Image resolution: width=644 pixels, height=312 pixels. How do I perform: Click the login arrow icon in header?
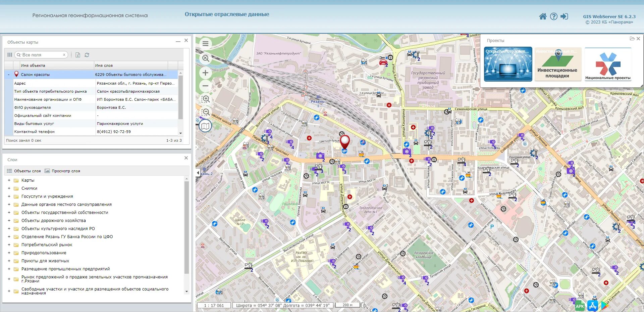pyautogui.click(x=565, y=16)
